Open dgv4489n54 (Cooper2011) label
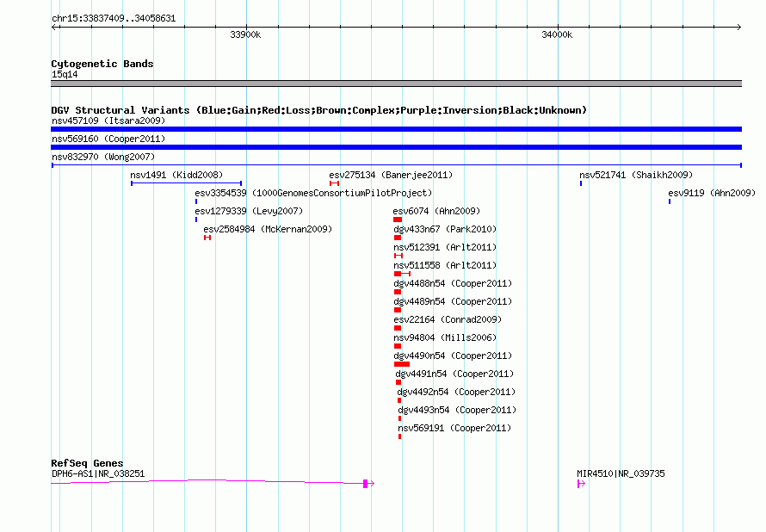This screenshot has height=532, width=766. (453, 301)
